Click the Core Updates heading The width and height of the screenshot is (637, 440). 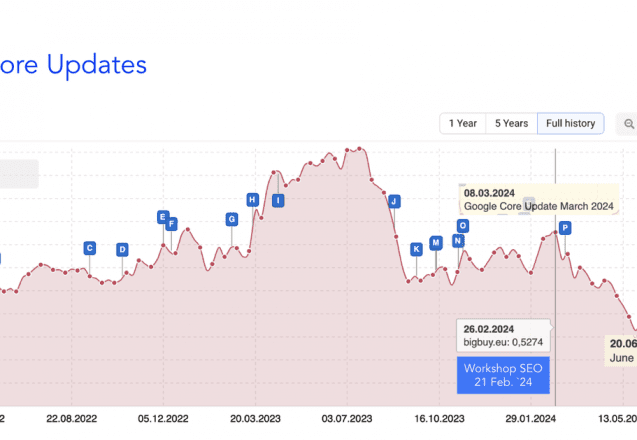(73, 65)
